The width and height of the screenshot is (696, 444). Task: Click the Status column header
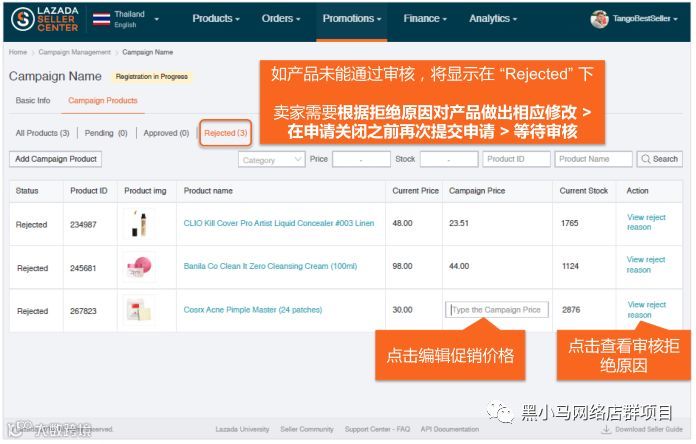27,190
